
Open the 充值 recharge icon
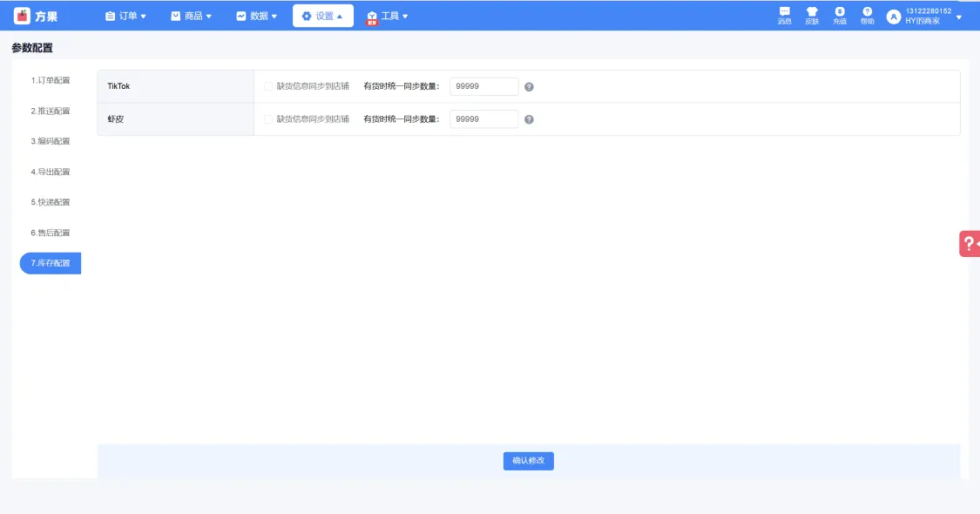coord(840,16)
